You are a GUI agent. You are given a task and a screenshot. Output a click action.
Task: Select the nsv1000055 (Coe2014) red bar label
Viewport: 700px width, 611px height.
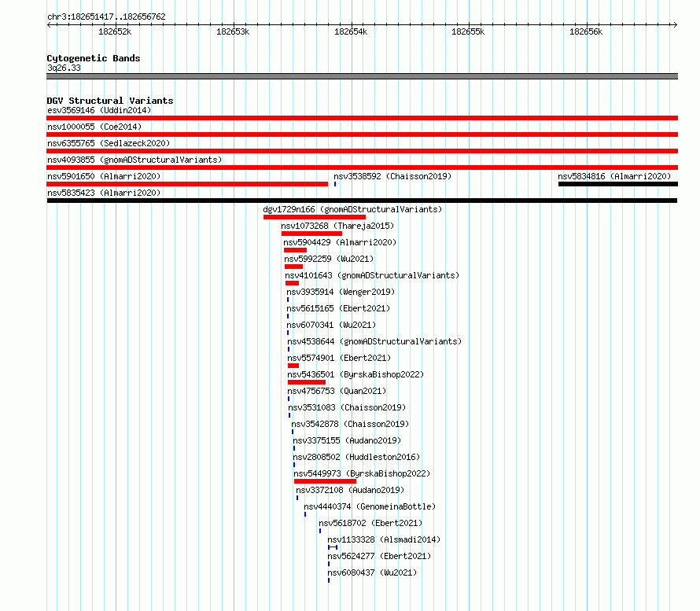[94, 127]
